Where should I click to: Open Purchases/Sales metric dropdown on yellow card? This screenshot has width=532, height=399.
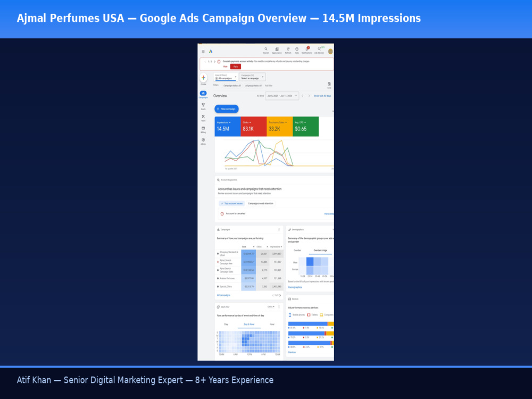pos(278,122)
